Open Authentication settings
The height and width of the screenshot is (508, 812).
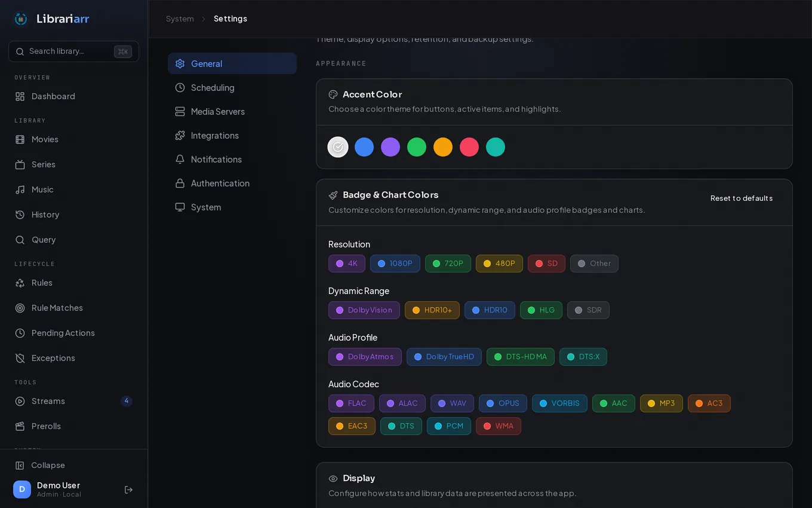[x=232, y=183]
